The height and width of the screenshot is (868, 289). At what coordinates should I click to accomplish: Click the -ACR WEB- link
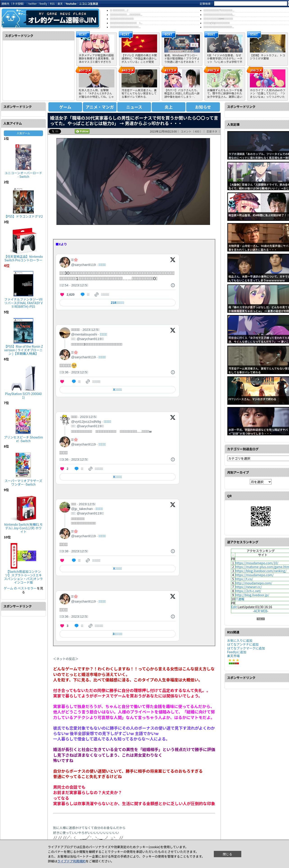(260, 611)
